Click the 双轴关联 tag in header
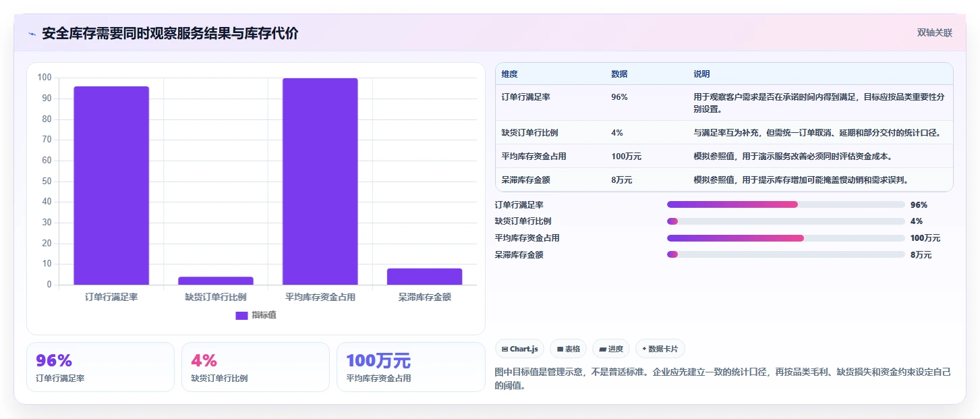 934,32
